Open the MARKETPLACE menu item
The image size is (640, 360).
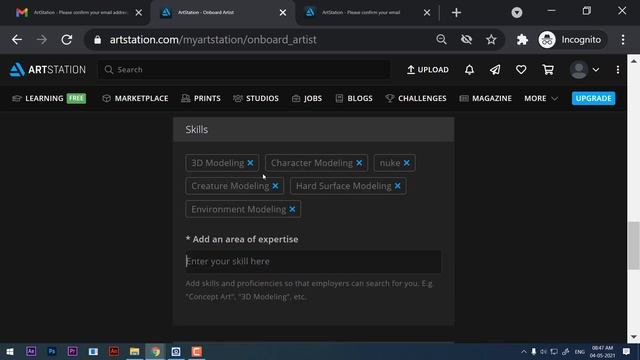pos(135,98)
